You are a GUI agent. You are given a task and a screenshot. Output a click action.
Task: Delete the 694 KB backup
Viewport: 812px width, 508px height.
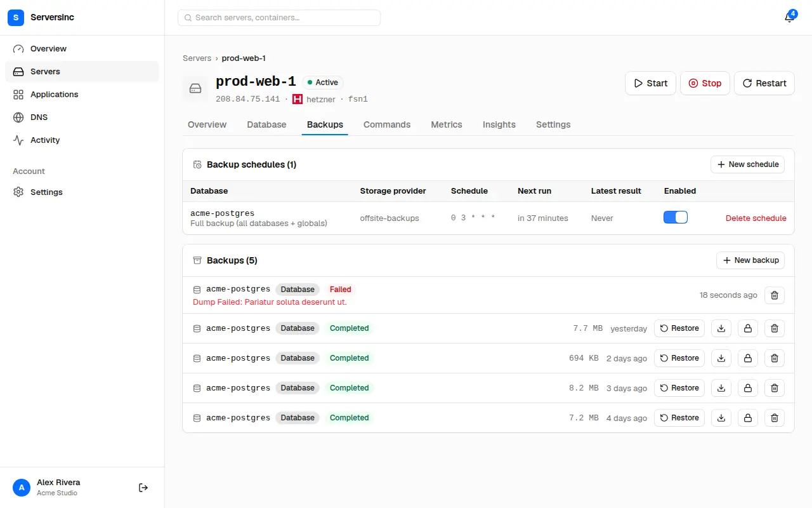(x=774, y=358)
